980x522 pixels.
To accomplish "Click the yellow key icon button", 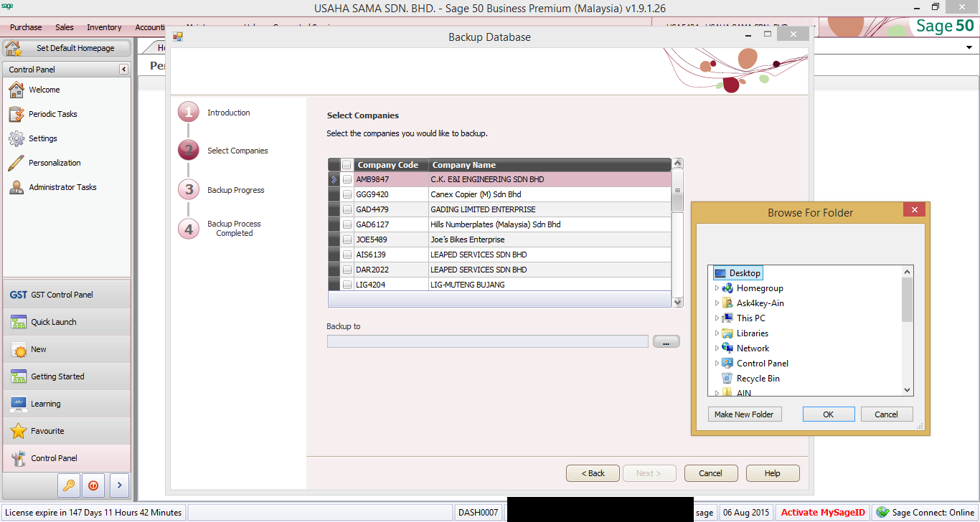I will tap(68, 485).
